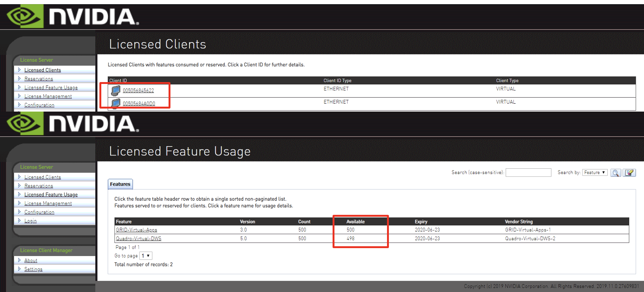Click the computer icon beside client 005056845622
644x292 pixels.
coord(116,90)
